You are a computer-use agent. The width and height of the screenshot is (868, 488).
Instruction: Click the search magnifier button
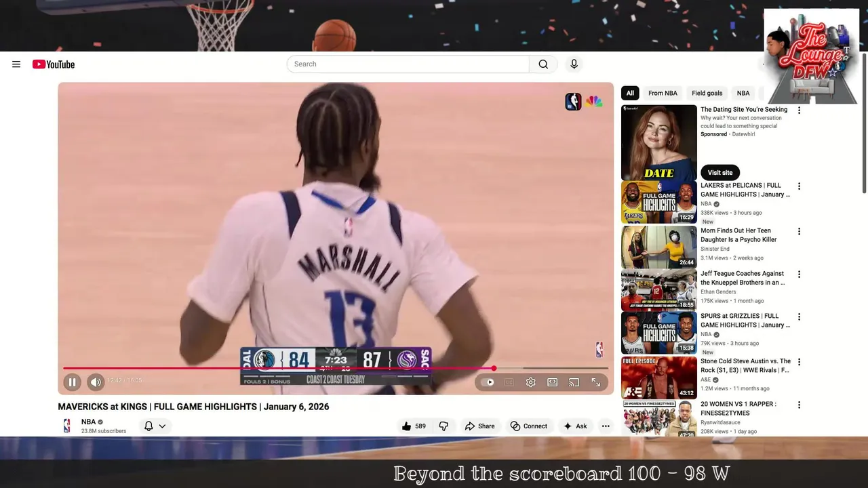tap(543, 64)
